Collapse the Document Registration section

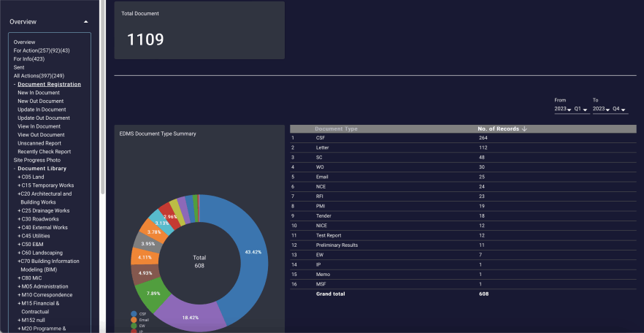pyautogui.click(x=15, y=85)
